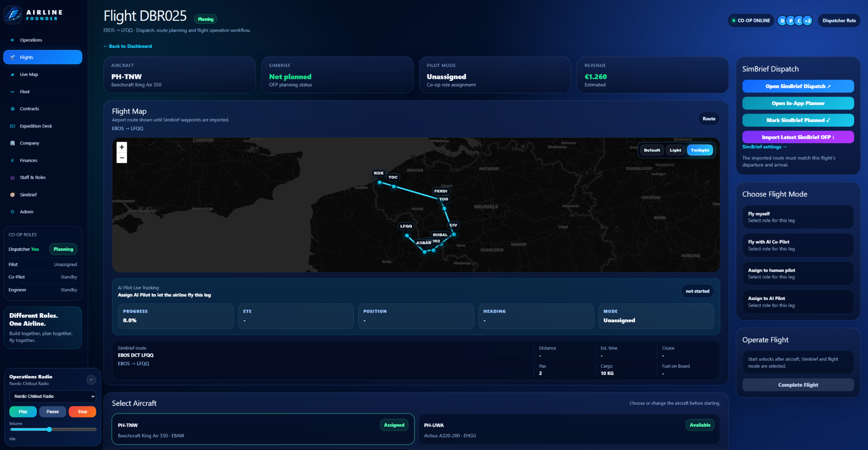
Task: Click the EBOS DCT LFQQ route text
Action: pyautogui.click(x=136, y=356)
